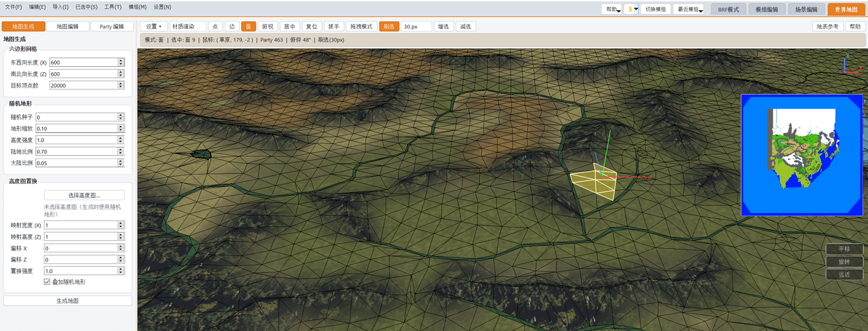The image size is (868, 331).
Task: Select the 点 vertex mode button
Action: click(215, 26)
